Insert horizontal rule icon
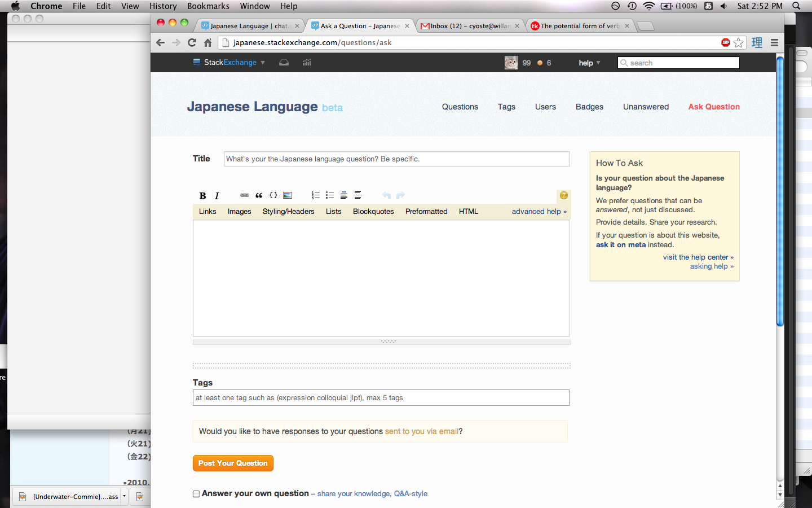Image resolution: width=812 pixels, height=508 pixels. [x=358, y=195]
